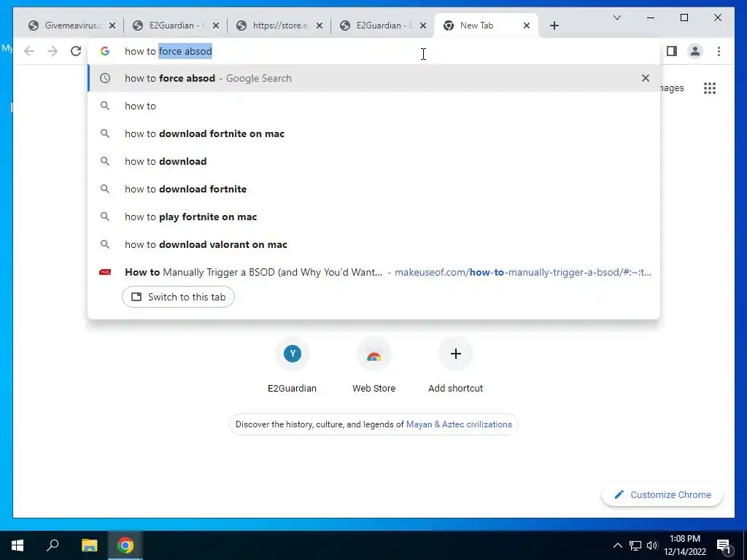Show hidden system tray icons

tap(617, 545)
